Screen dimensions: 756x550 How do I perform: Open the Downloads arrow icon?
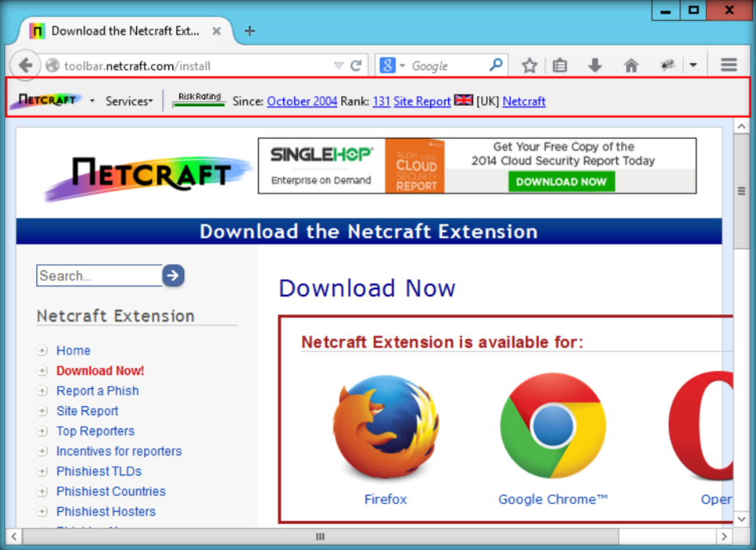coord(595,66)
